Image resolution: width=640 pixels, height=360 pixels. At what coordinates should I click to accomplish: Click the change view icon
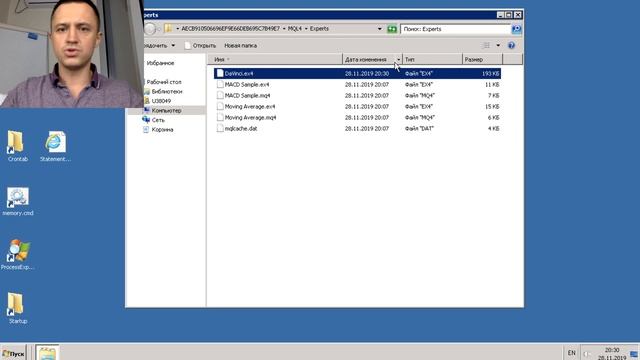point(487,45)
